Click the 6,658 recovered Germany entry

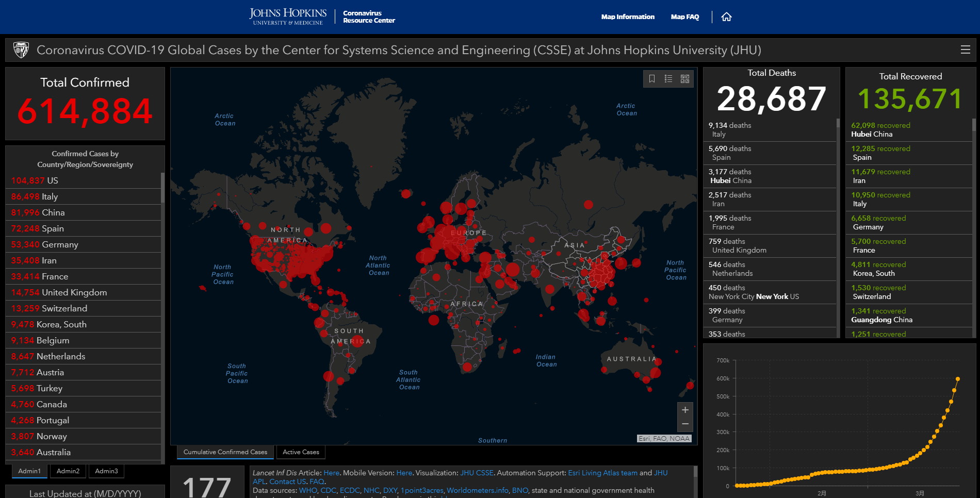(909, 223)
